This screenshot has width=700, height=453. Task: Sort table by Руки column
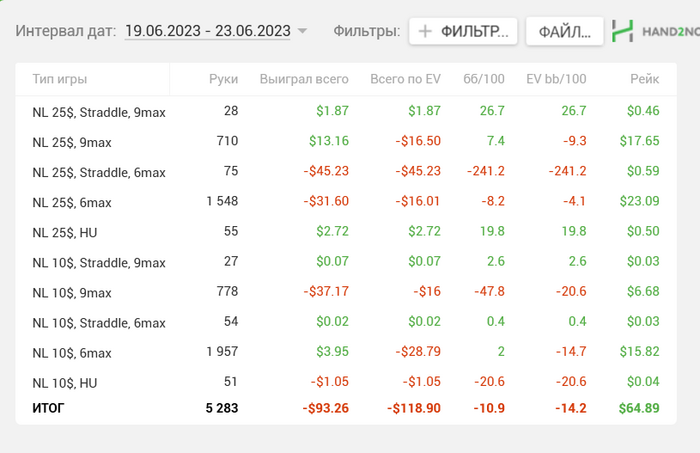tap(223, 78)
